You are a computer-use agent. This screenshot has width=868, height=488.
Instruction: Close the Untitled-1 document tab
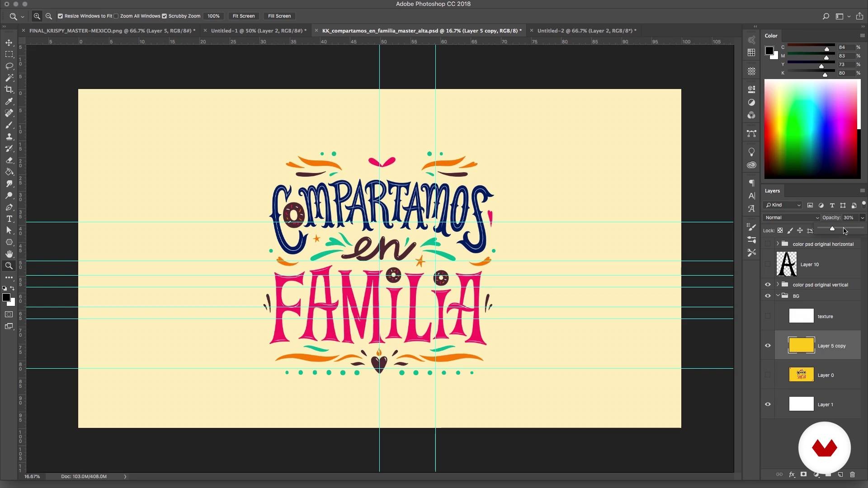point(205,31)
